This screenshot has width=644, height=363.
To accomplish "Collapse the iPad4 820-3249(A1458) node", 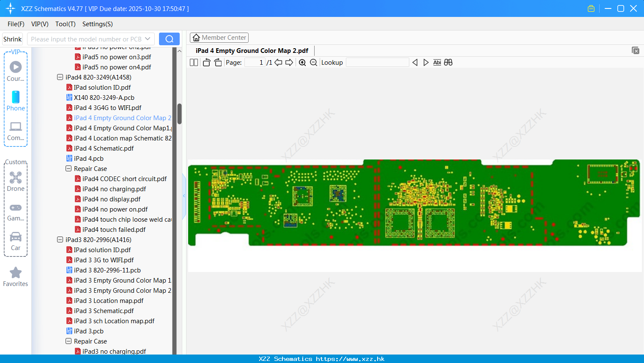I will [60, 77].
